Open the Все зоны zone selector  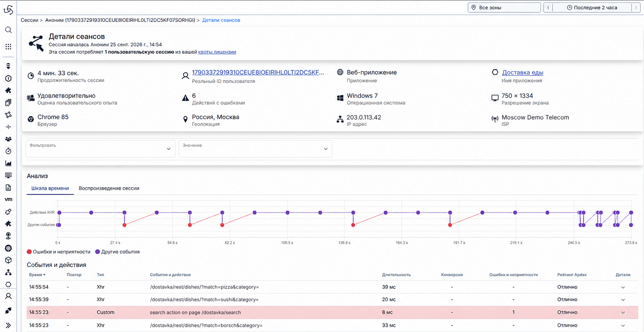point(504,8)
